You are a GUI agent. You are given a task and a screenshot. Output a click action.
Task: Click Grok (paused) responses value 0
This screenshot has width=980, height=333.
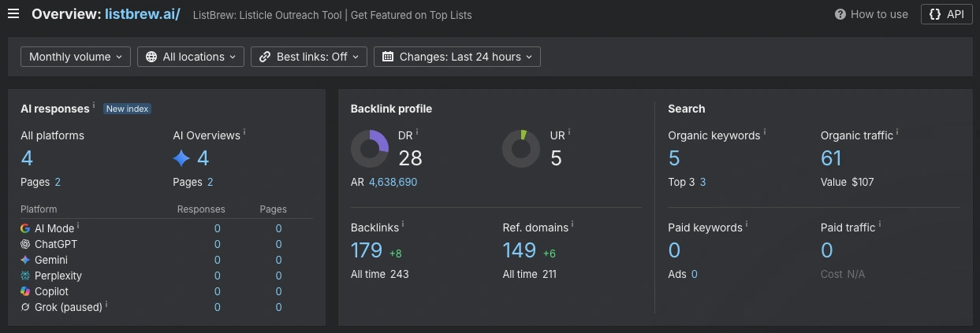[218, 307]
